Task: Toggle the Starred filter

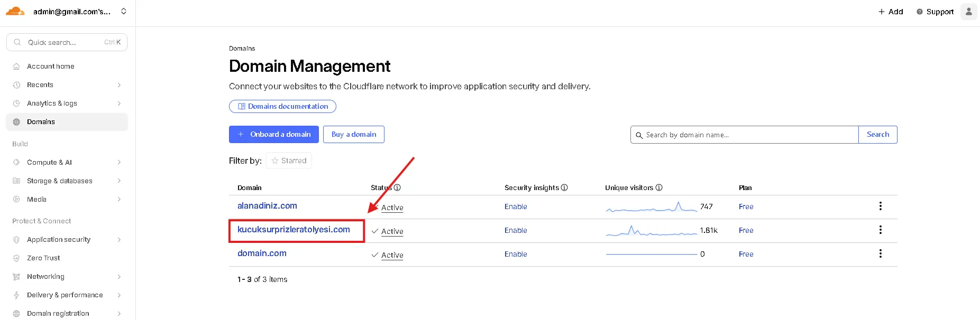Action: [289, 161]
